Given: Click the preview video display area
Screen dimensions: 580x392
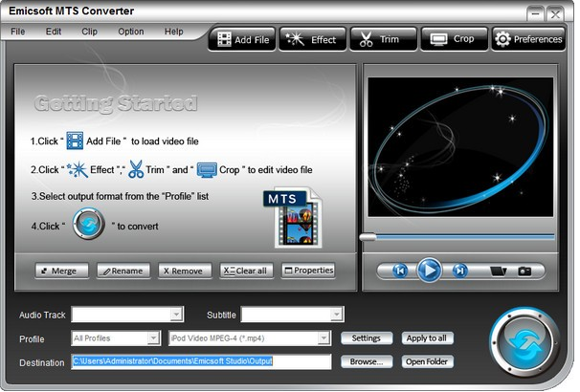Looking at the screenshot, I should [460, 146].
